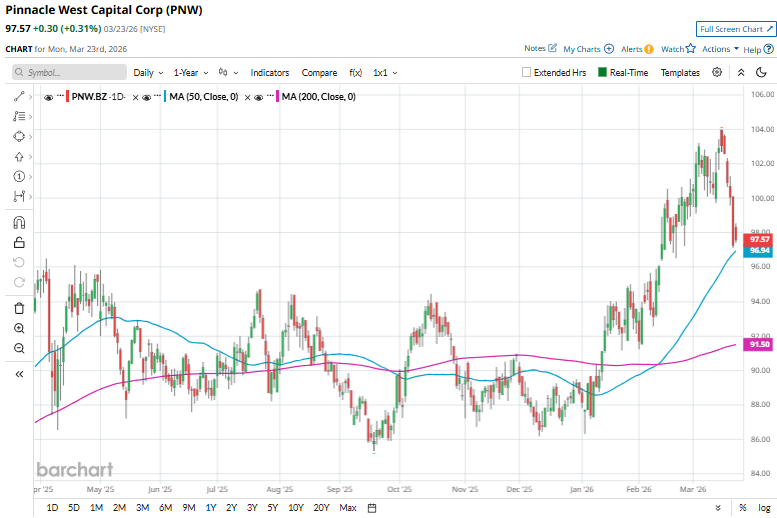This screenshot has height=518, width=777.
Task: Remove the MA 50 indicator with X
Action: pos(247,98)
